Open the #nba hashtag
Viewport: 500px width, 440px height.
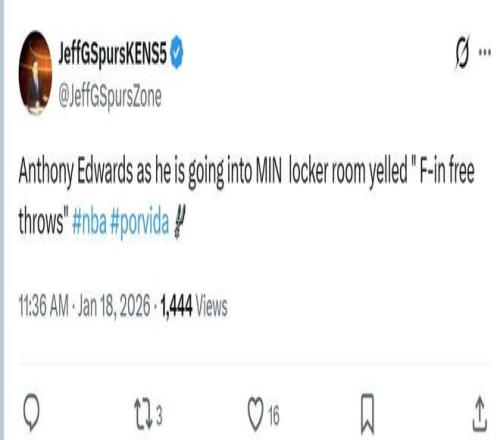pos(89,221)
